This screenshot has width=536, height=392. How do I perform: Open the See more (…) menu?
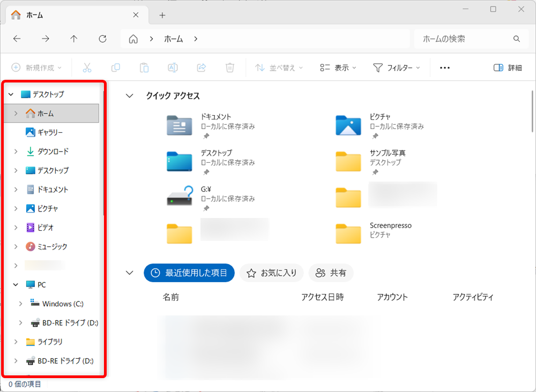[x=444, y=67]
